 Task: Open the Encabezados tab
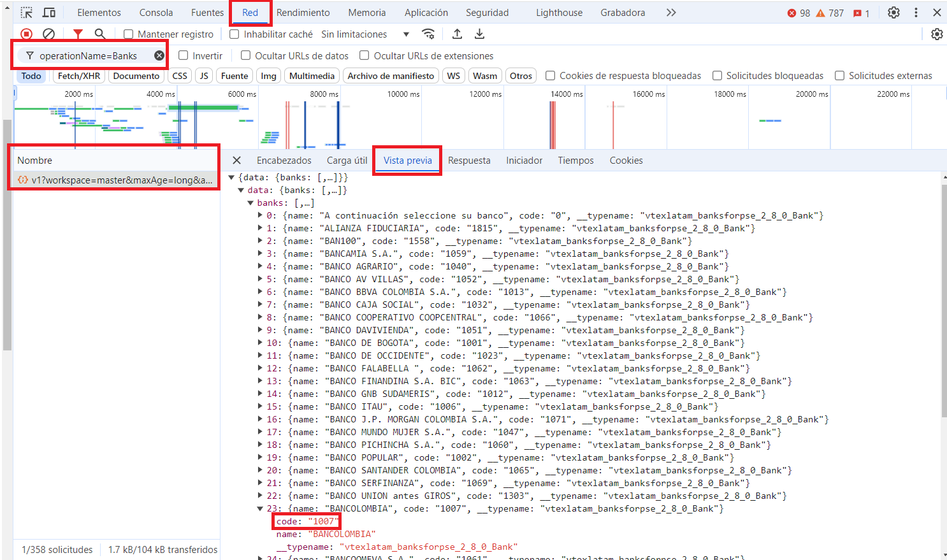click(284, 161)
